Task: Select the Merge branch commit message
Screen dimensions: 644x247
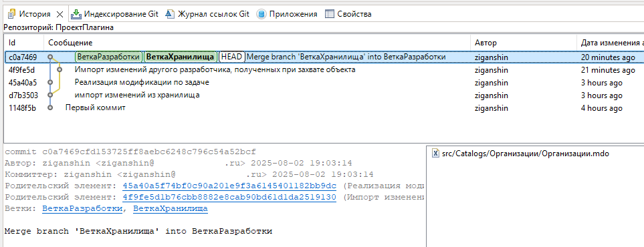Action: [346, 57]
